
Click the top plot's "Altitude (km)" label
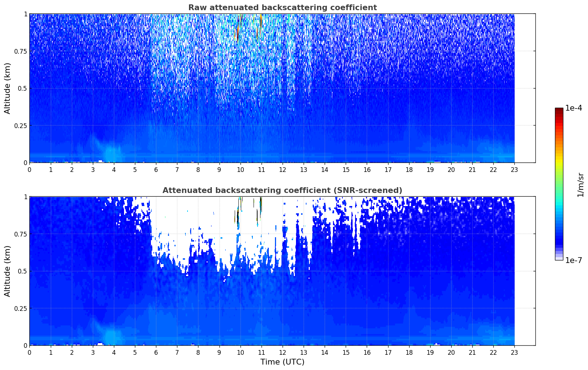coord(8,88)
